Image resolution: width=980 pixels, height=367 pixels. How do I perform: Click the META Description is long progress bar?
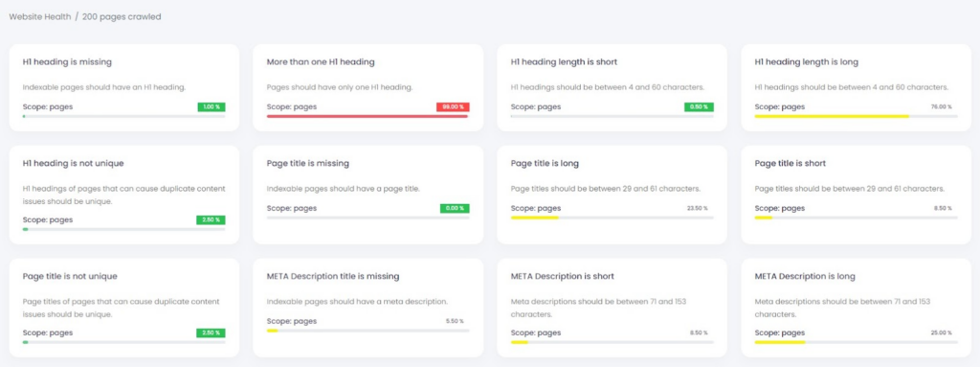coord(857,342)
